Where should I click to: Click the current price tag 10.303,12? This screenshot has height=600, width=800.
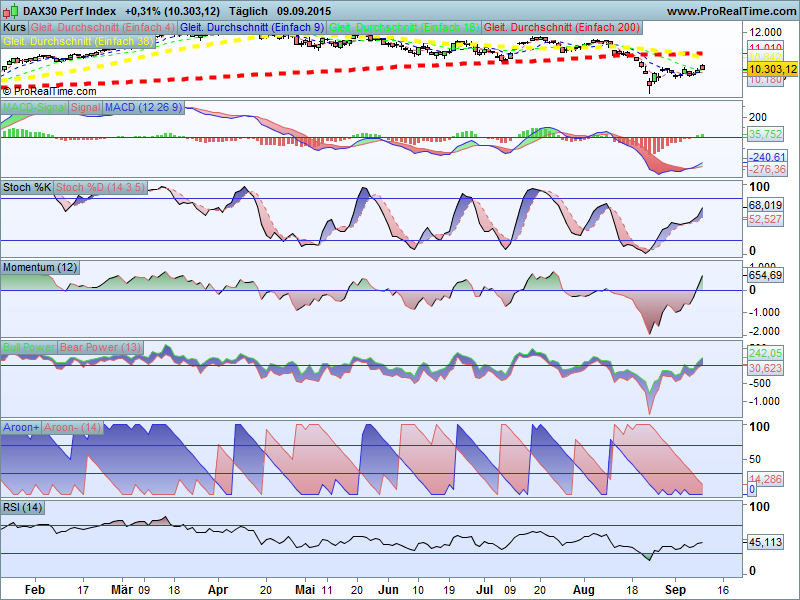[772, 69]
